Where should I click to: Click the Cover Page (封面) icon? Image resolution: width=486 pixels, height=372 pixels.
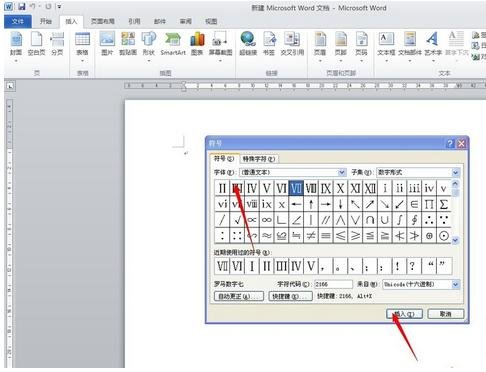point(16,40)
